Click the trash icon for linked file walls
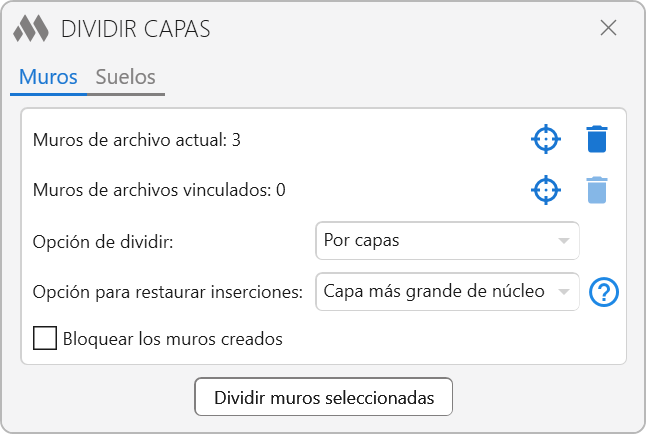This screenshot has height=434, width=646. (x=597, y=190)
